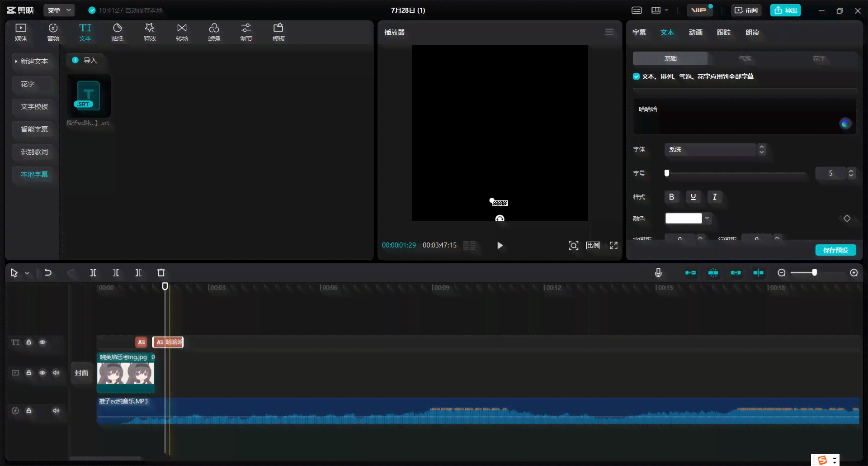Click the undo arrow in timeline toolbar
This screenshot has height=466, width=868.
pyautogui.click(x=48, y=272)
